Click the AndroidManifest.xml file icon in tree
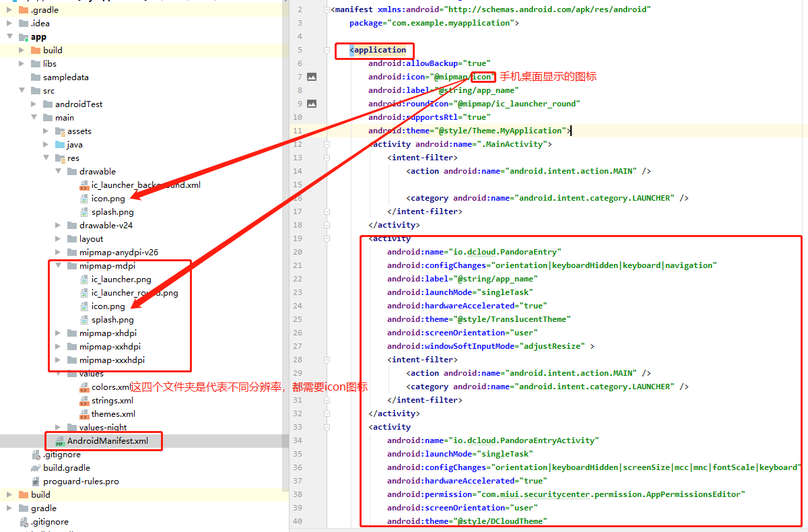 tap(60, 441)
